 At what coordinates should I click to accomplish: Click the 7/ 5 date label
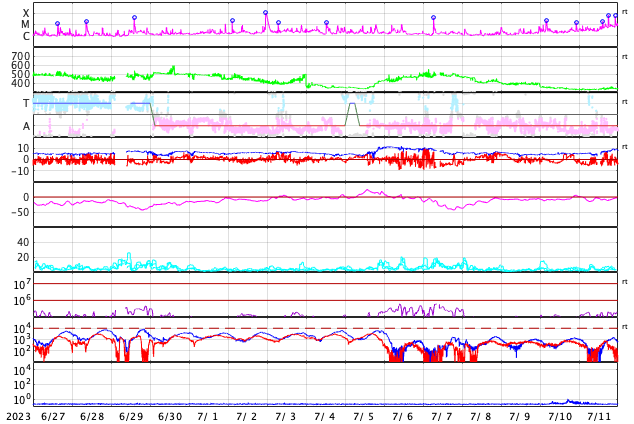363,417
